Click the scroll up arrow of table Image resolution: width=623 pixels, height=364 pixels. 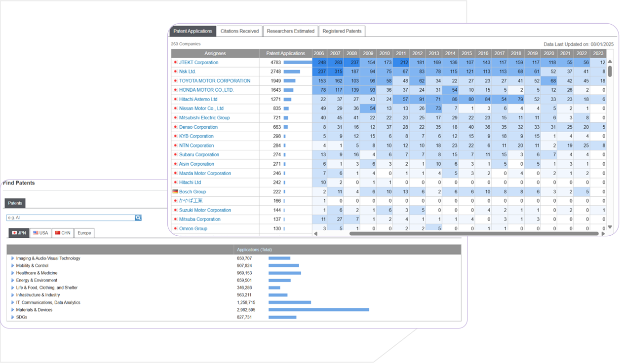click(x=610, y=62)
